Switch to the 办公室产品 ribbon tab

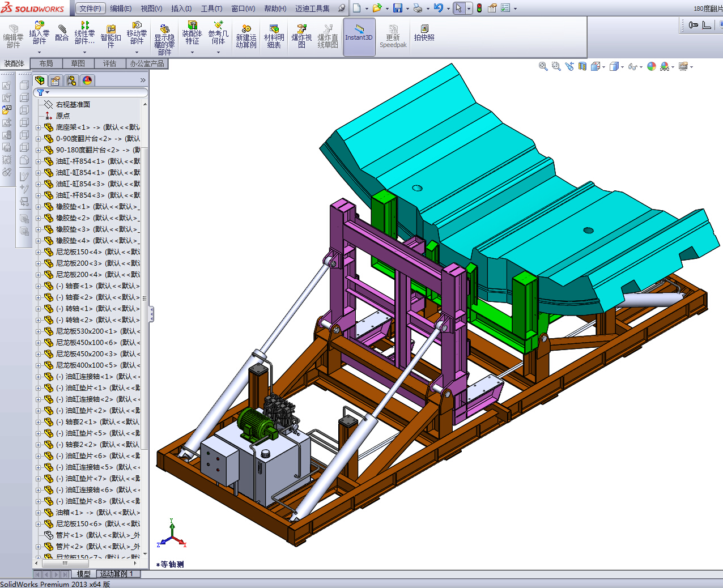(x=147, y=63)
